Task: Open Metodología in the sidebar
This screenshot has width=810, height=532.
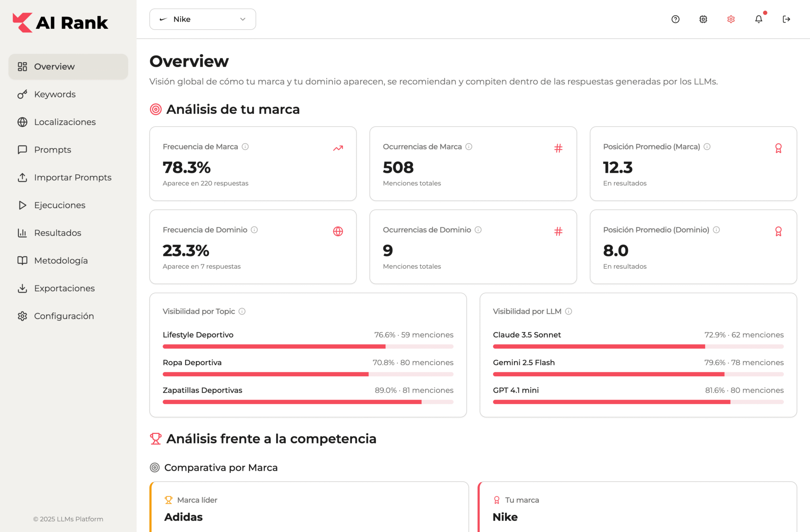Action: [68, 260]
